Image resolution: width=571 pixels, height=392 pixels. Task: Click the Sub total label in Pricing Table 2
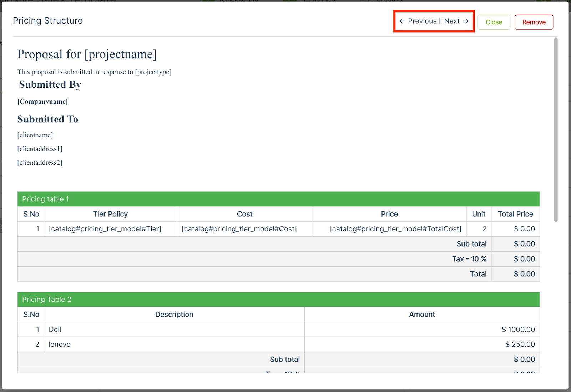point(284,360)
